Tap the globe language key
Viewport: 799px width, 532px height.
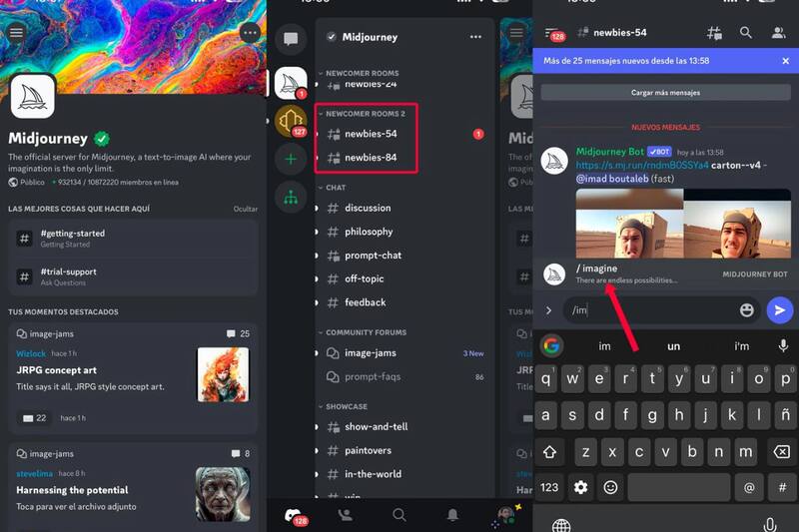(x=561, y=524)
